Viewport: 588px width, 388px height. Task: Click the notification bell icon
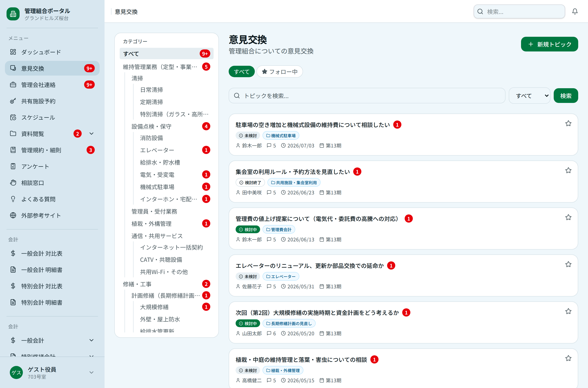pos(575,12)
